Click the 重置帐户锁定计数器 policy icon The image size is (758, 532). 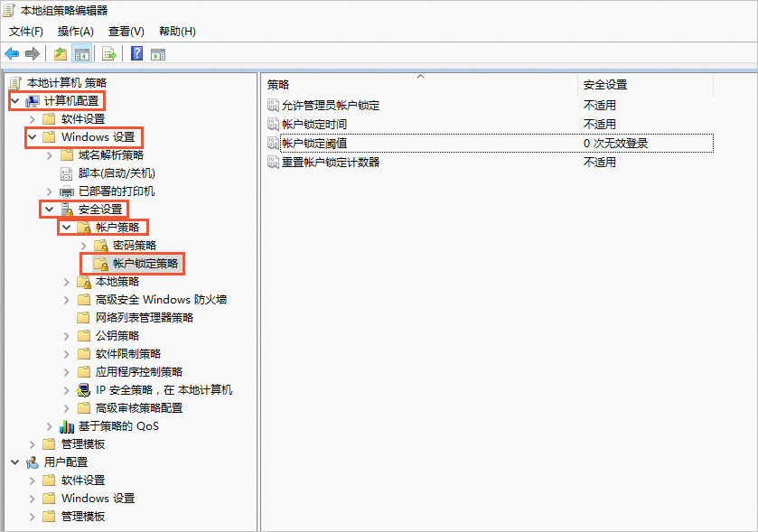click(x=273, y=162)
